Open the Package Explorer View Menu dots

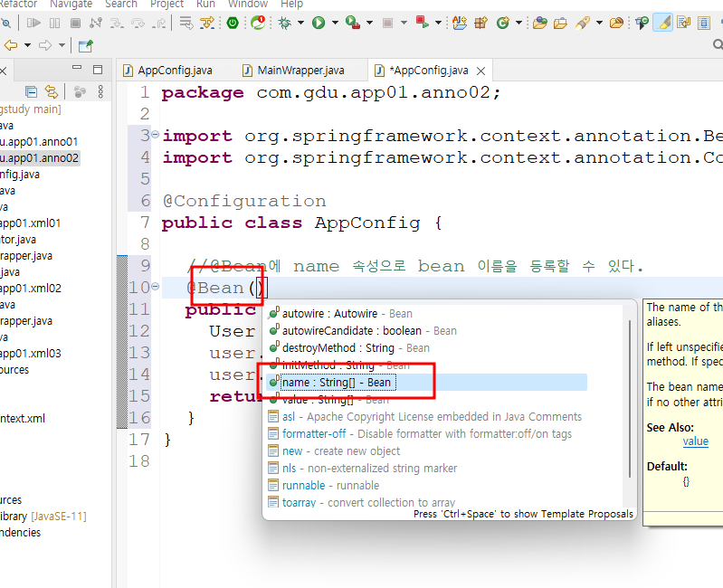tap(100, 91)
